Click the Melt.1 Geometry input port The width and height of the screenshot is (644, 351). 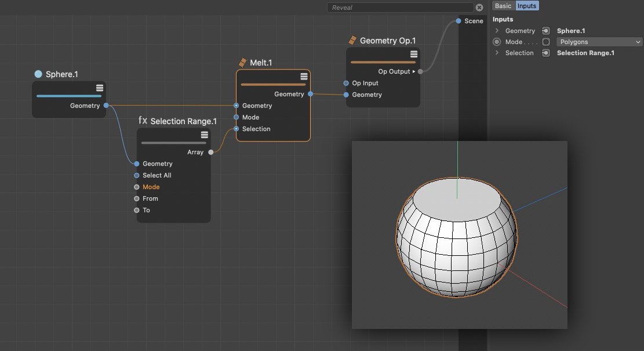[x=236, y=106]
